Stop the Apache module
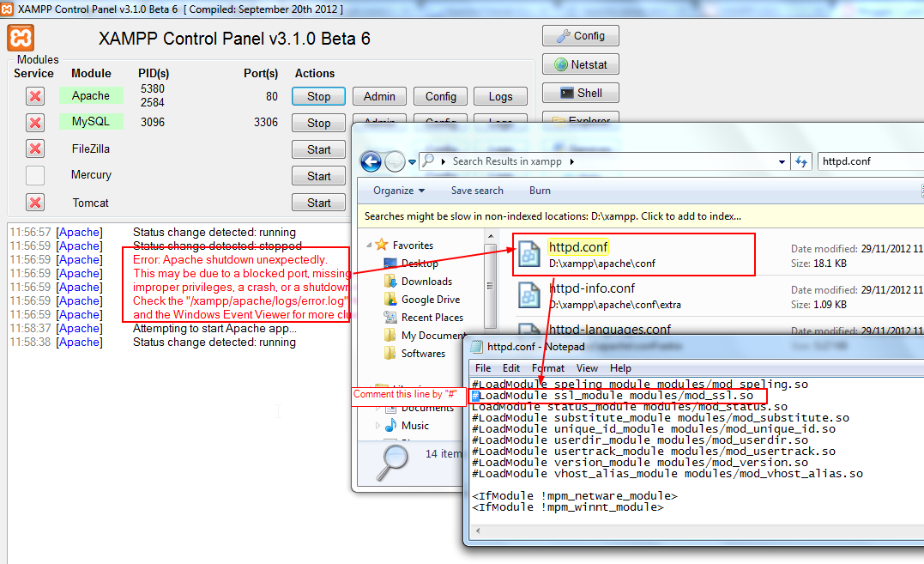This screenshot has width=924, height=564. click(x=319, y=97)
